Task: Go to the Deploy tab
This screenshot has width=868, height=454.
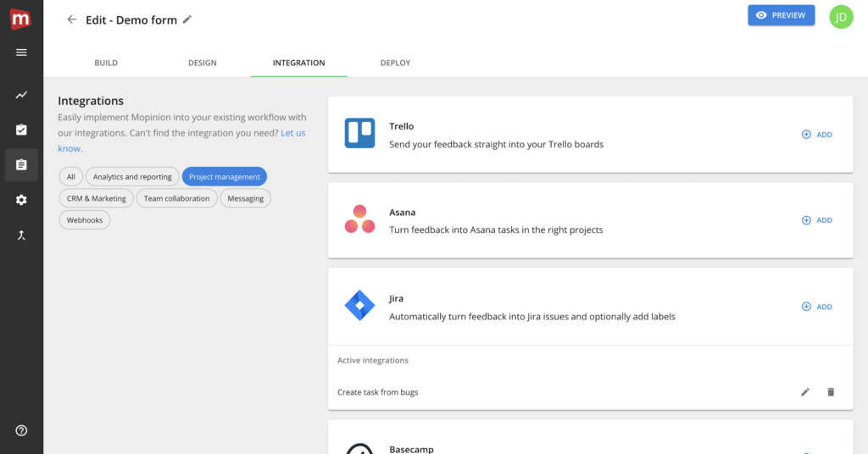Action: 395,63
